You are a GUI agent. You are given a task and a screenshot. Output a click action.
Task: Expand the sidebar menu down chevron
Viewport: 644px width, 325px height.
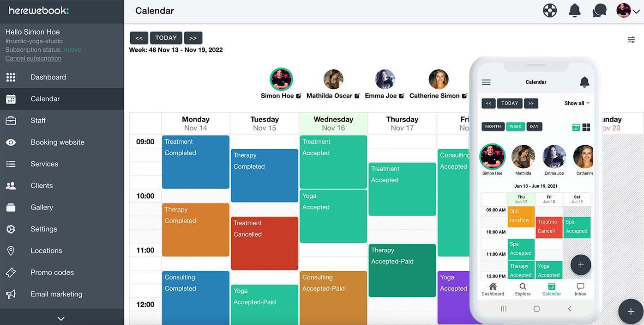point(61,318)
